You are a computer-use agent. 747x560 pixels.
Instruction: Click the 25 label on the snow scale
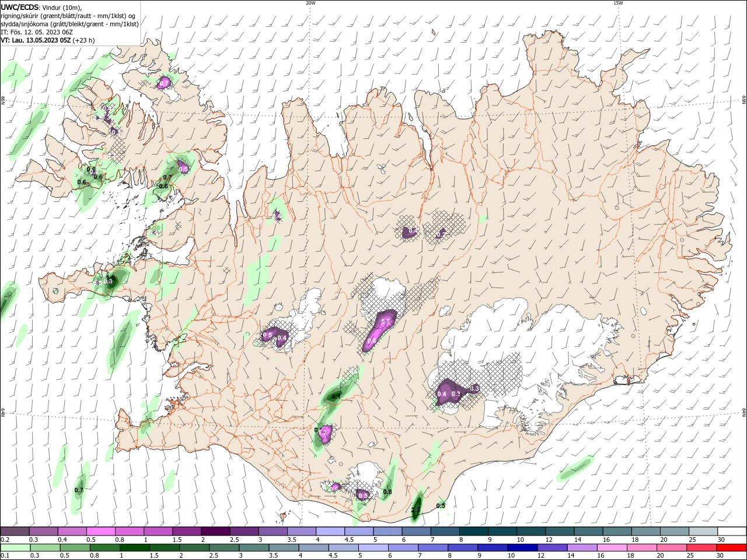tap(692, 540)
